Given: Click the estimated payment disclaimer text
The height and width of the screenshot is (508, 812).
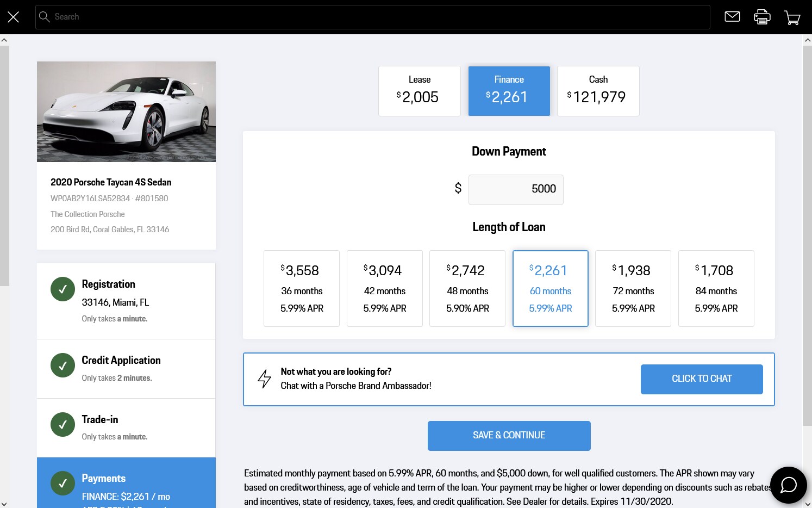Looking at the screenshot, I should pyautogui.click(x=509, y=487).
